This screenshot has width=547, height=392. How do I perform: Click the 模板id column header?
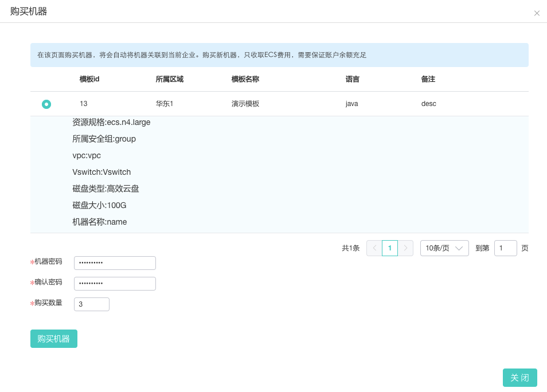89,79
